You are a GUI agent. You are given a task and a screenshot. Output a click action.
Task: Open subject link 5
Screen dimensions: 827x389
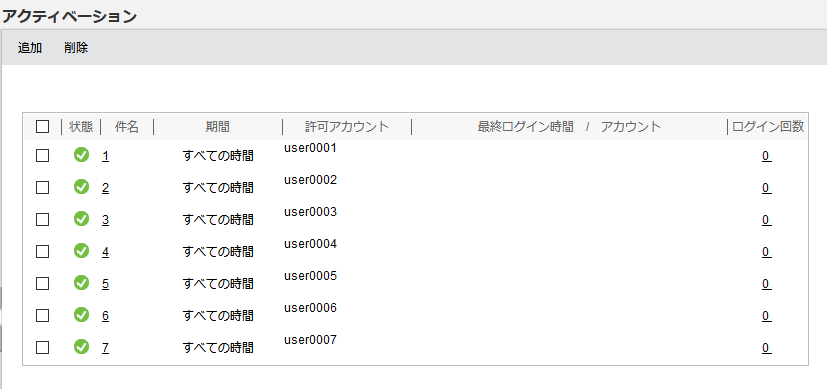[105, 284]
